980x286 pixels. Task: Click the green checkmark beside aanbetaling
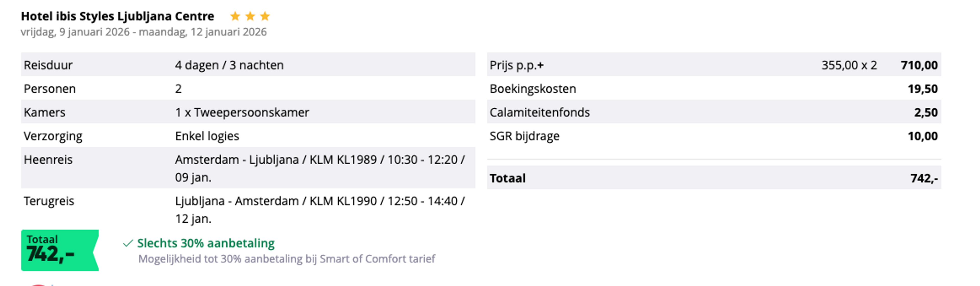point(128,243)
